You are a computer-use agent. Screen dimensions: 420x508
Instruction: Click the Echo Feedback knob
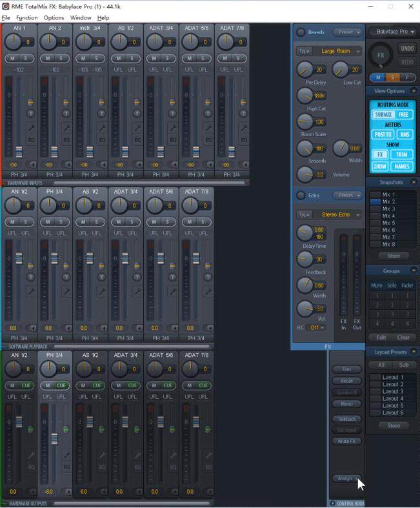click(x=305, y=259)
